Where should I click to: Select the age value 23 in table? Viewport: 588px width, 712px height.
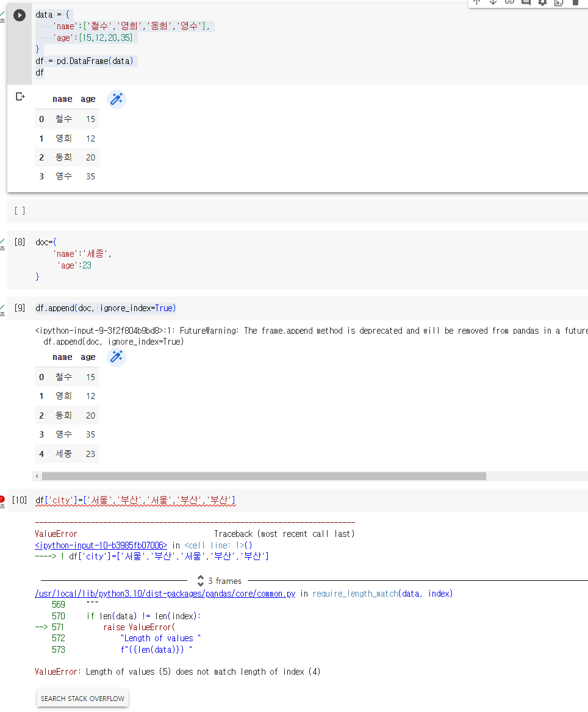click(90, 454)
